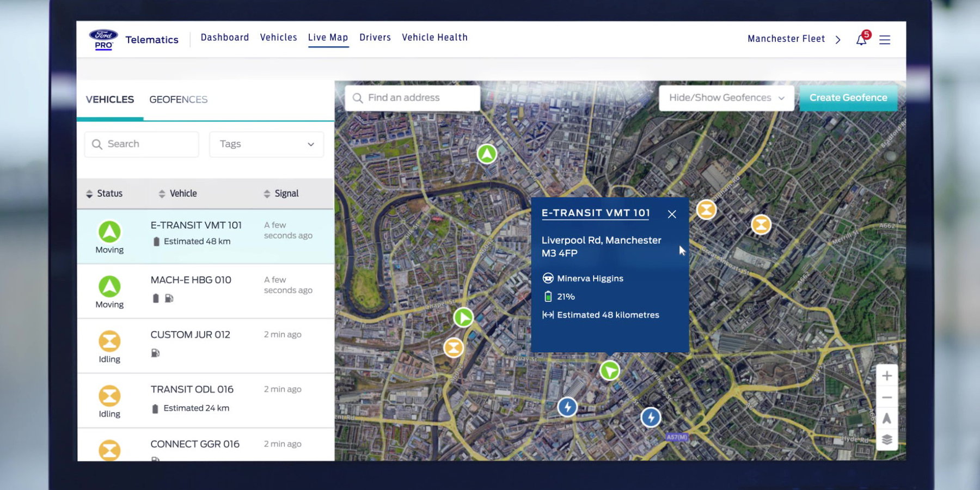Select the TRANSIT ODL 016 row name
This screenshot has height=490, width=980.
192,389
